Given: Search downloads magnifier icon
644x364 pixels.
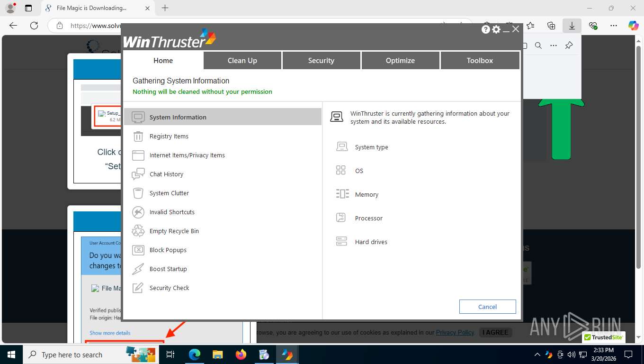Looking at the screenshot, I should coord(538,45).
